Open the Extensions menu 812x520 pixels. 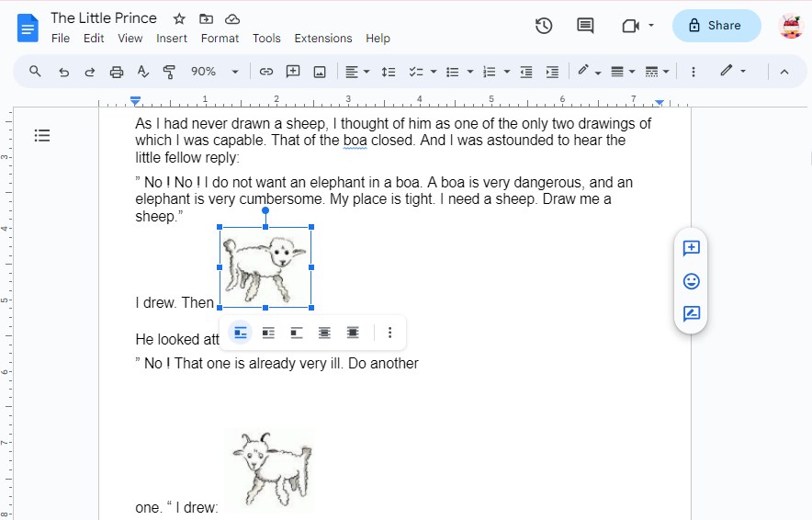pyautogui.click(x=323, y=39)
